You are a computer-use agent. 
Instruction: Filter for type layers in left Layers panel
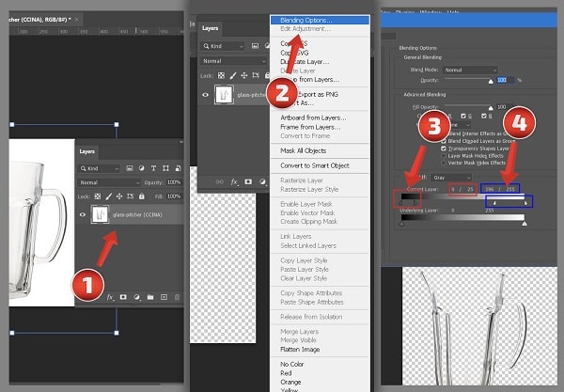153,168
